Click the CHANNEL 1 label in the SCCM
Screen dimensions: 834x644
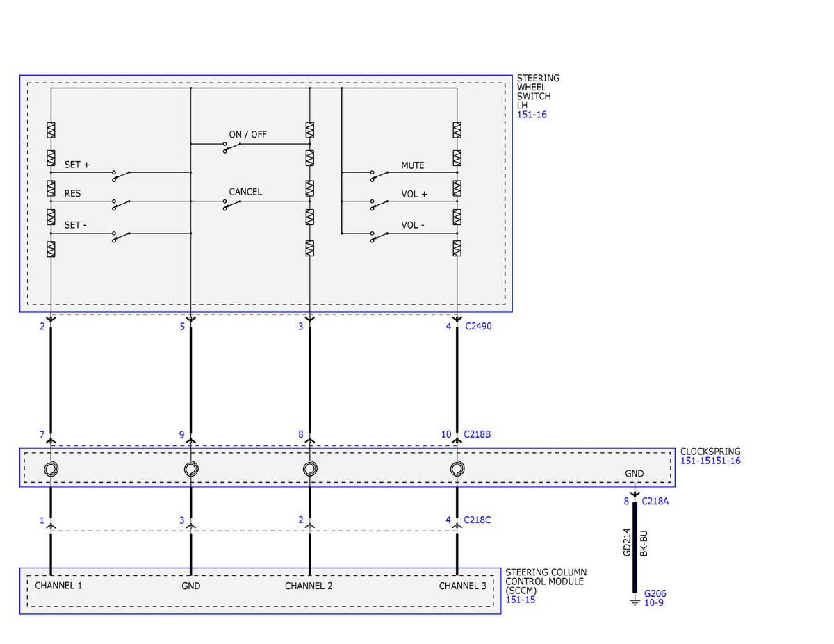point(58,586)
